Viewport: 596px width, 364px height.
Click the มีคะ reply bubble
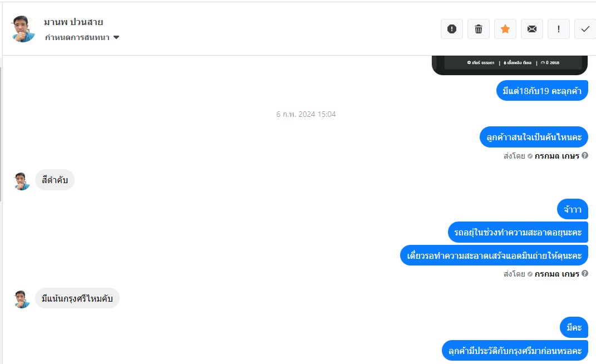574,327
